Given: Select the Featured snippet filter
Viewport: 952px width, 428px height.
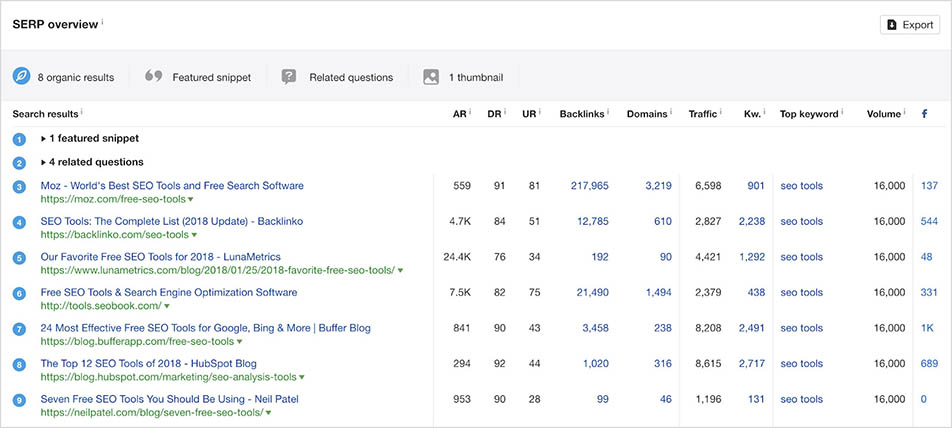Looking at the screenshot, I should tap(198, 77).
